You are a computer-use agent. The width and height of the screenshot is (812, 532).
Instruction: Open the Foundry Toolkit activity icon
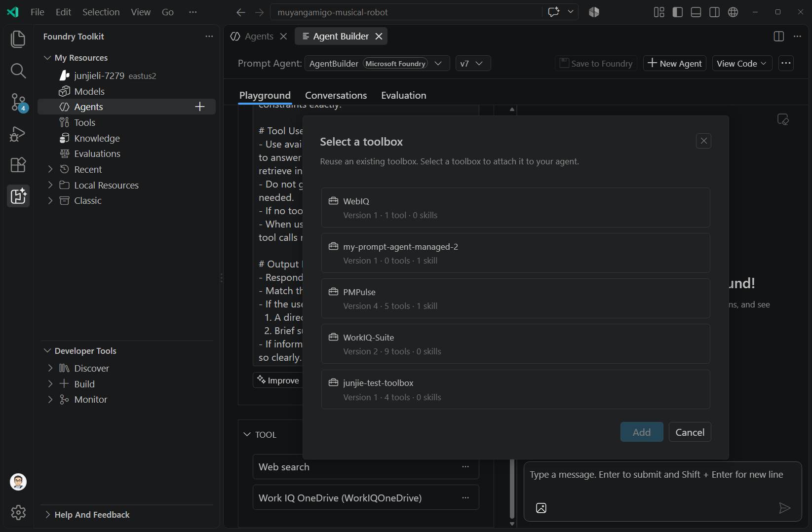click(18, 196)
